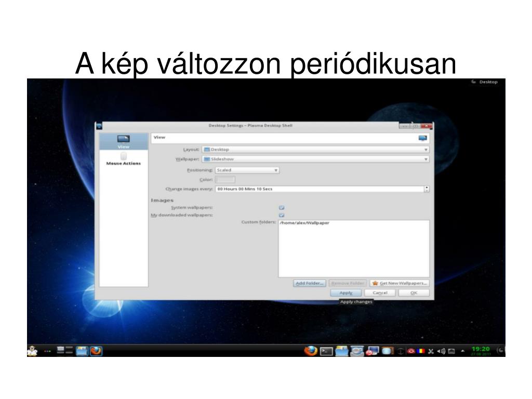Screen dimensions: 532x399
Task: Open the pager desktop switcher
Action: pos(65,351)
